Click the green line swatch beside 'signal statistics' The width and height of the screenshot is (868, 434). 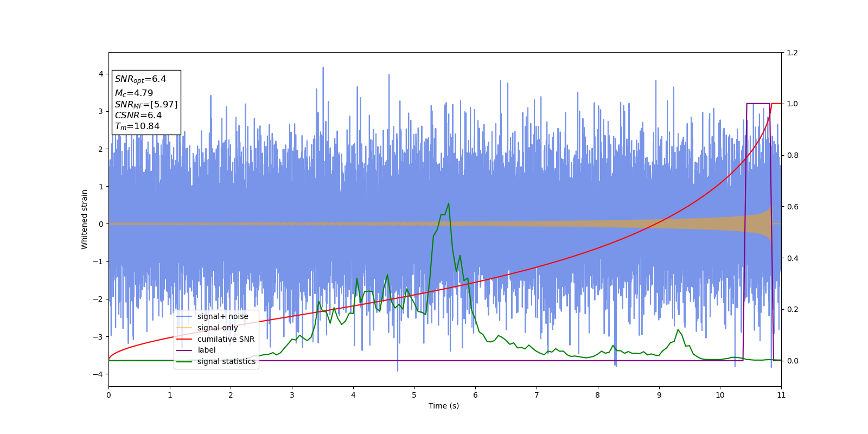(x=184, y=361)
